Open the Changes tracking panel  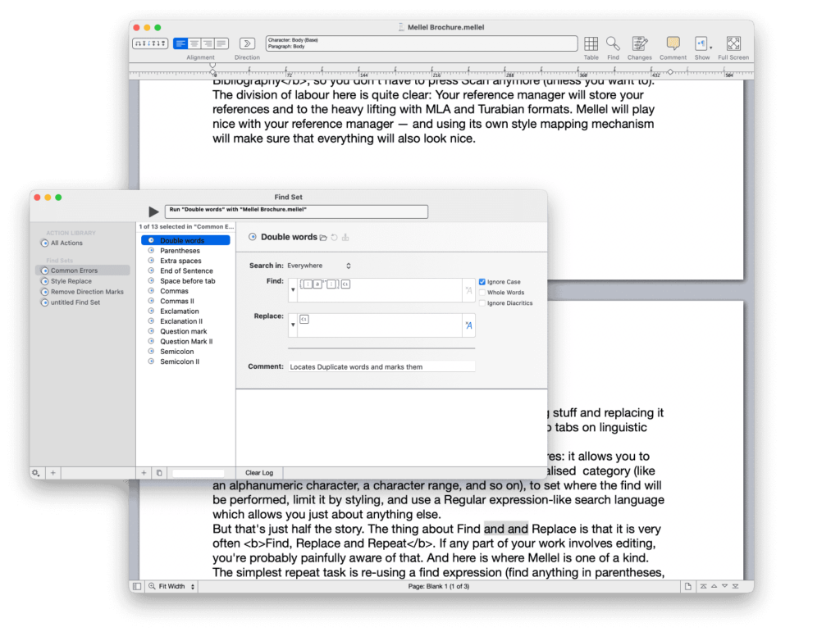[x=640, y=42]
